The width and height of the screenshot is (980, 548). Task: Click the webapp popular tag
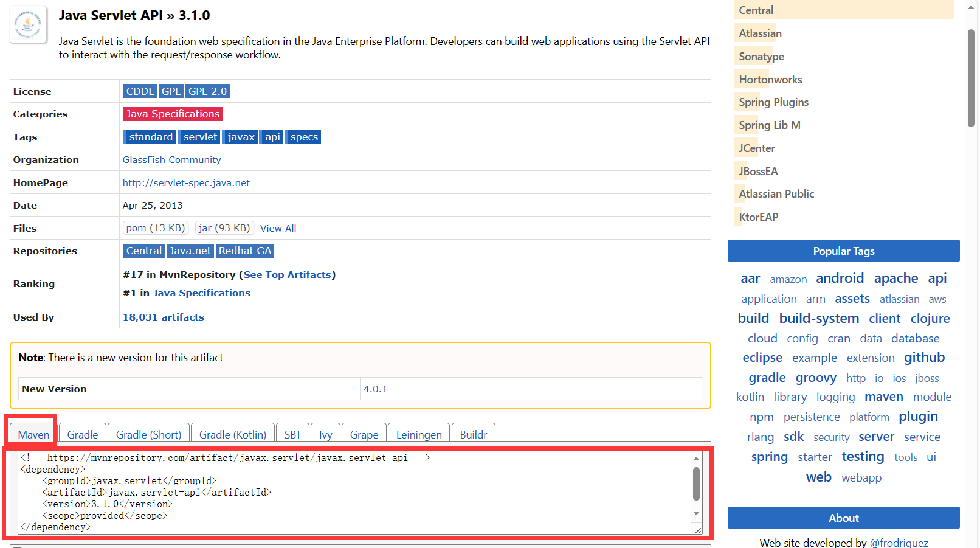click(x=861, y=477)
